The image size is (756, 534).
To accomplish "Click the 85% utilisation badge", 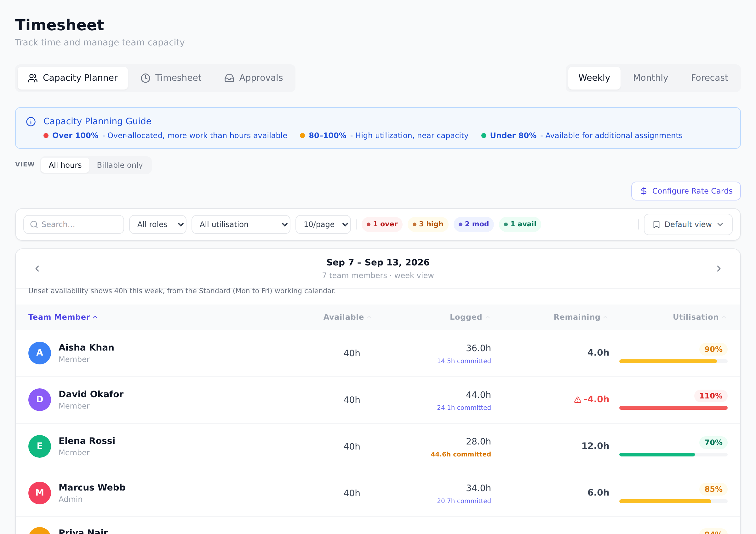I will 713,490.
